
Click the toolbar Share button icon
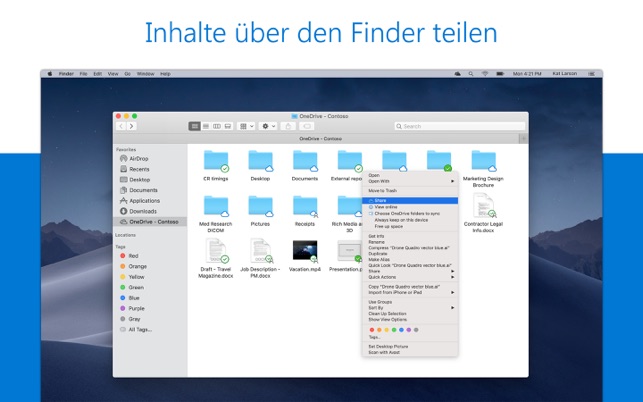click(x=288, y=126)
